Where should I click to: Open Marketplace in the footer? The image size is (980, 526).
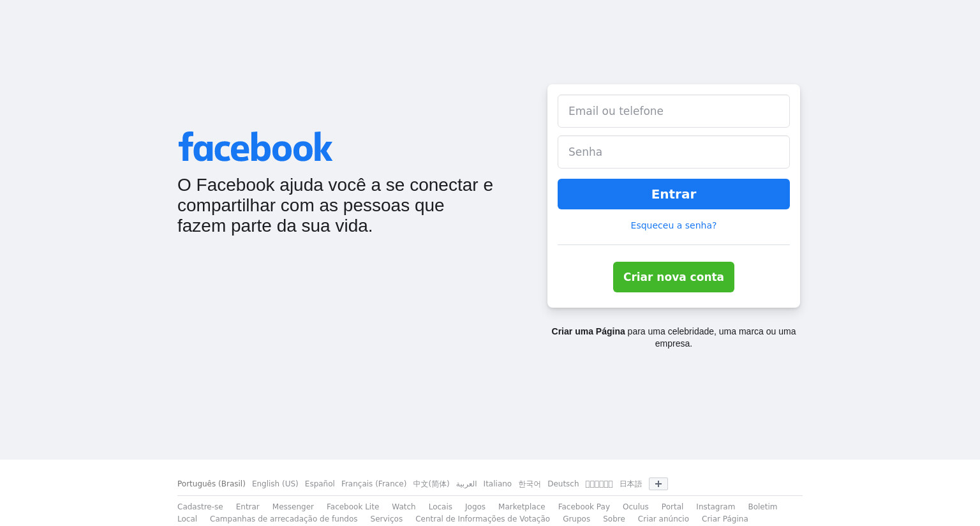point(522,507)
